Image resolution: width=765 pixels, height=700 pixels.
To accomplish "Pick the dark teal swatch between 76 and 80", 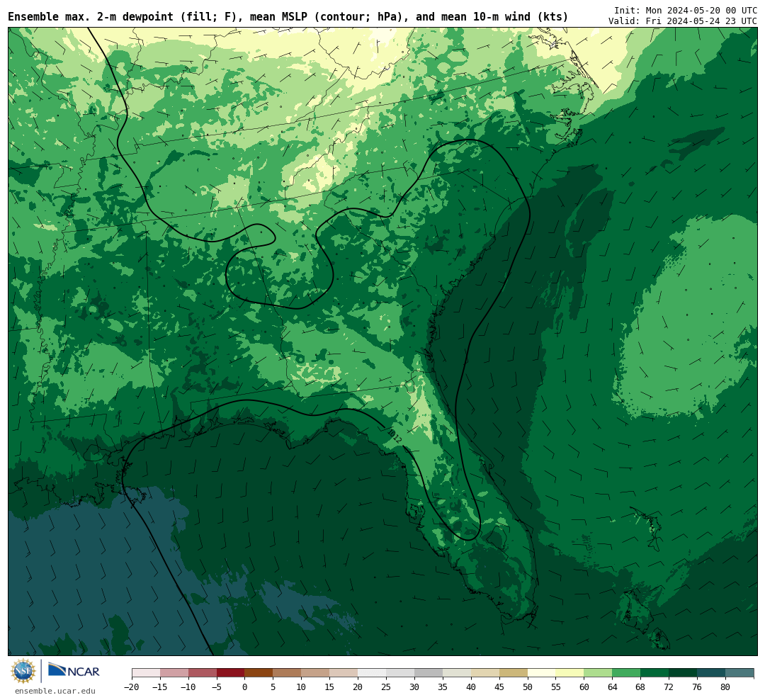I will (712, 673).
